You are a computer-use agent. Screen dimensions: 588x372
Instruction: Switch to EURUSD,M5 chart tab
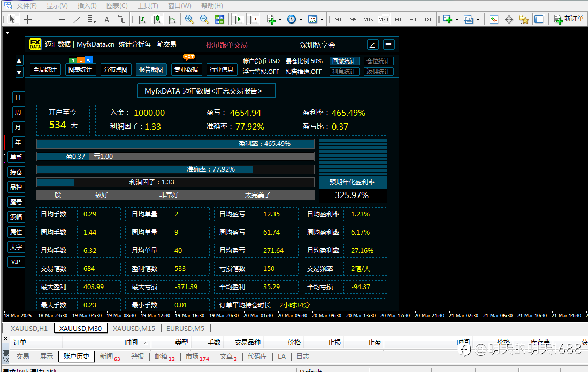(x=185, y=329)
